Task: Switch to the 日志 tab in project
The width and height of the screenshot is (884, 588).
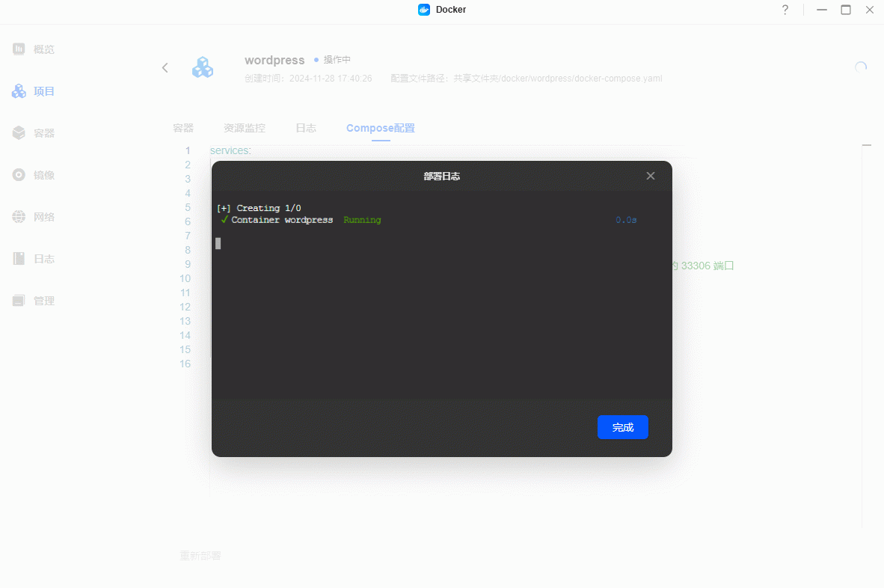Action: coord(306,128)
